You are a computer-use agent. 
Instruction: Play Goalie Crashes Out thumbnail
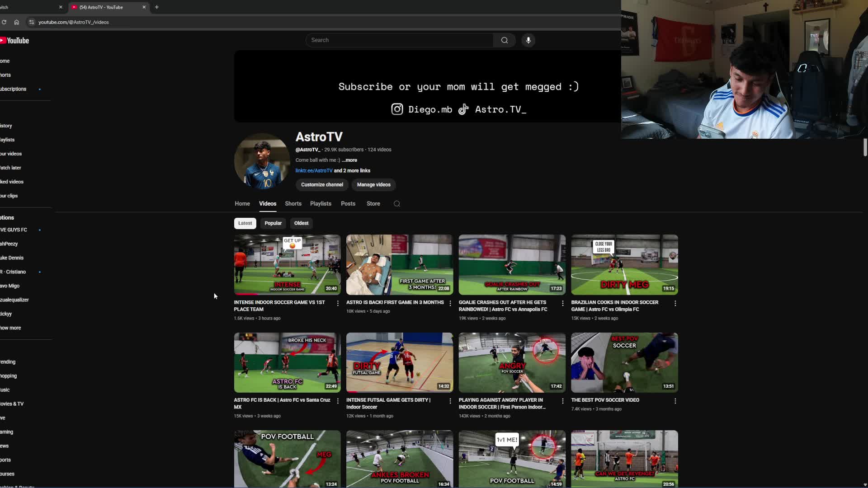click(x=512, y=265)
